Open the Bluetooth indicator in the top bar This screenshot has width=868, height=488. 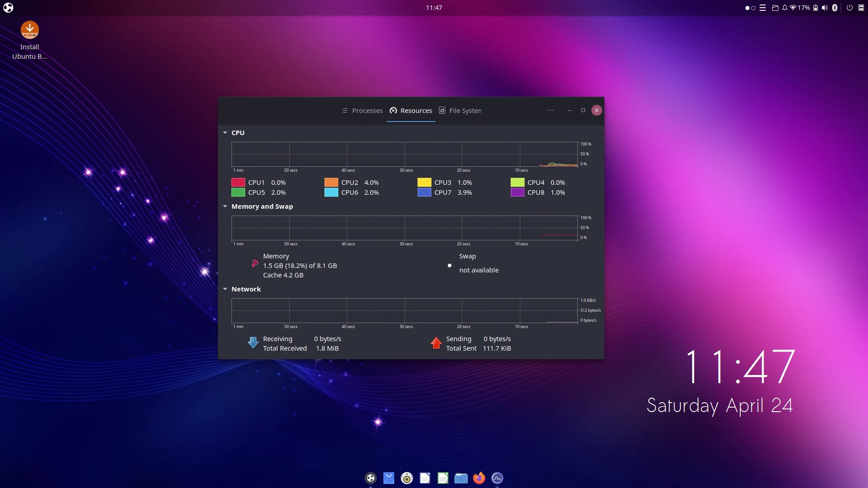(x=835, y=8)
